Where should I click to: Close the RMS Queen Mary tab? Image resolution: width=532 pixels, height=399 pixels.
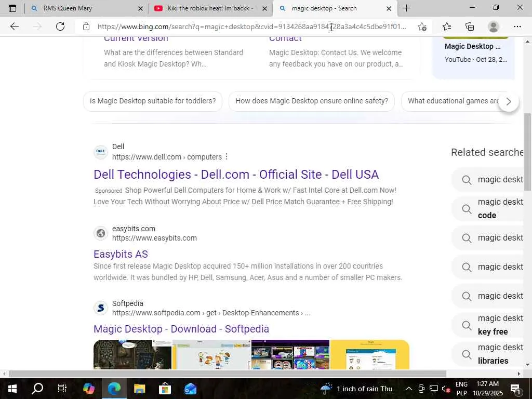click(140, 8)
